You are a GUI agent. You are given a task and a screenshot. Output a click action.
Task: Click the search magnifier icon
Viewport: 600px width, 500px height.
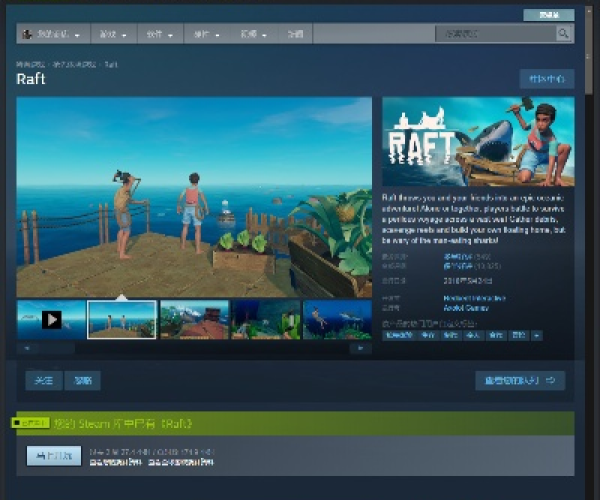pyautogui.click(x=564, y=34)
